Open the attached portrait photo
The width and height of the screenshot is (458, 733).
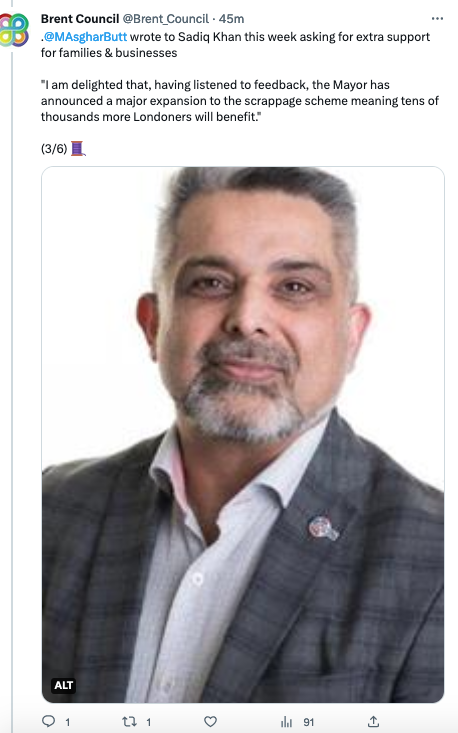point(243,434)
